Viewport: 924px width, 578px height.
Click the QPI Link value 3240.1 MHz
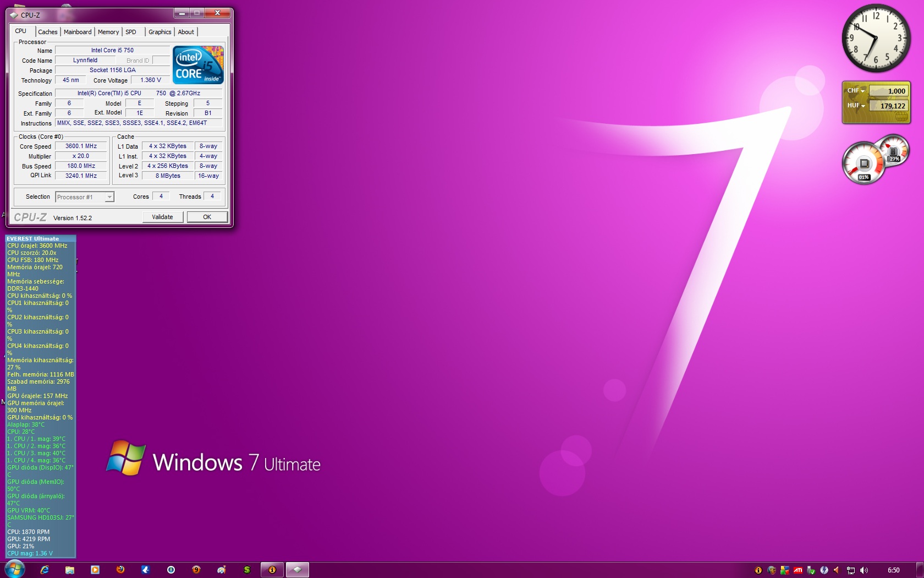point(81,176)
